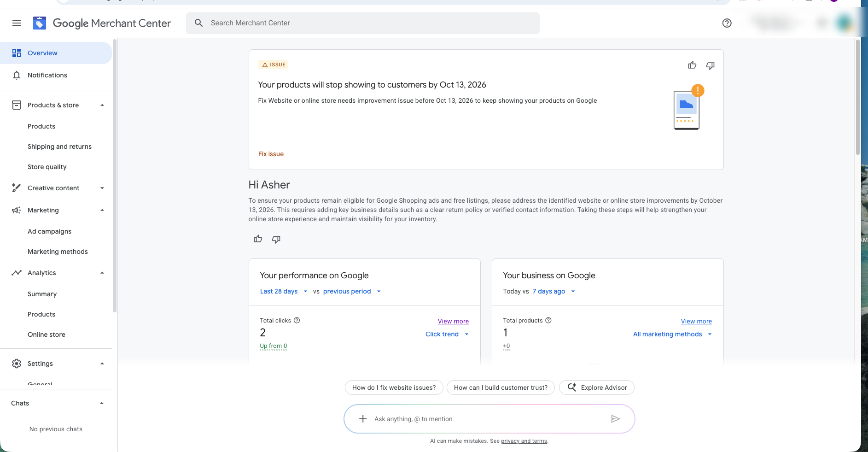Expand the Creative content section
The width and height of the screenshot is (868, 452).
click(102, 188)
